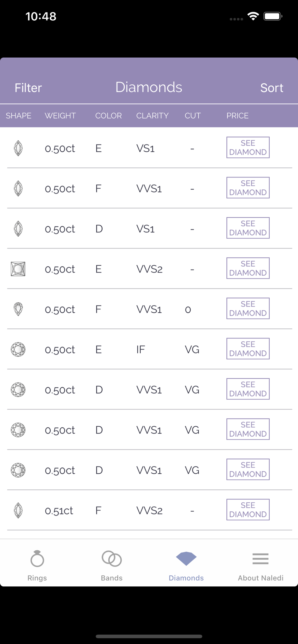
Task: Tap the pear-shaped diamond icon
Action: tap(18, 309)
